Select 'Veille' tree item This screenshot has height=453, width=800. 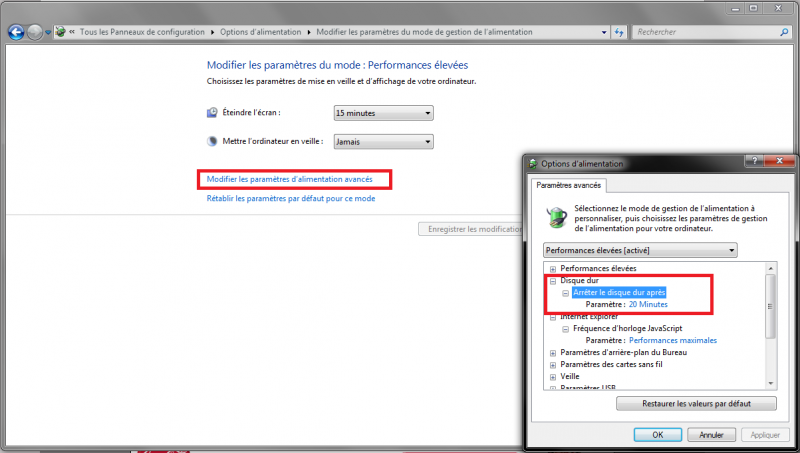(570, 376)
